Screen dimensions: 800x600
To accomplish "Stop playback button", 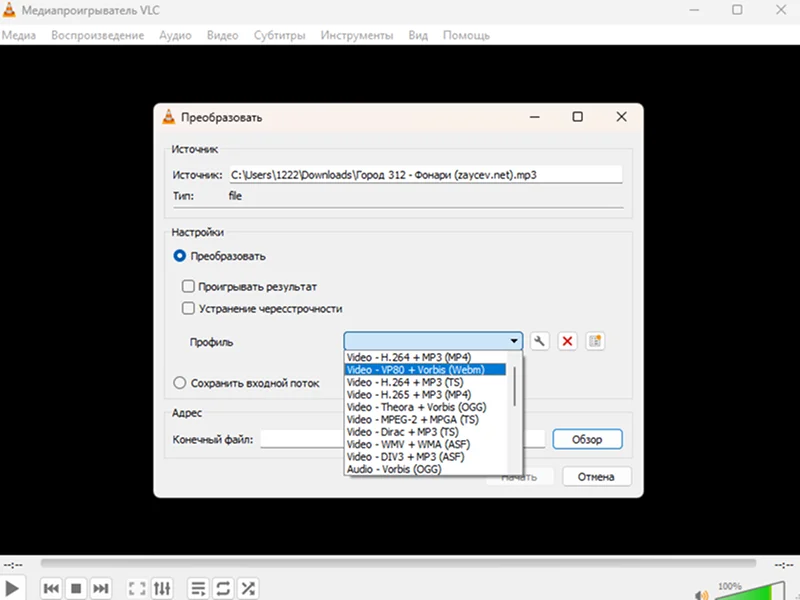I will 76,588.
